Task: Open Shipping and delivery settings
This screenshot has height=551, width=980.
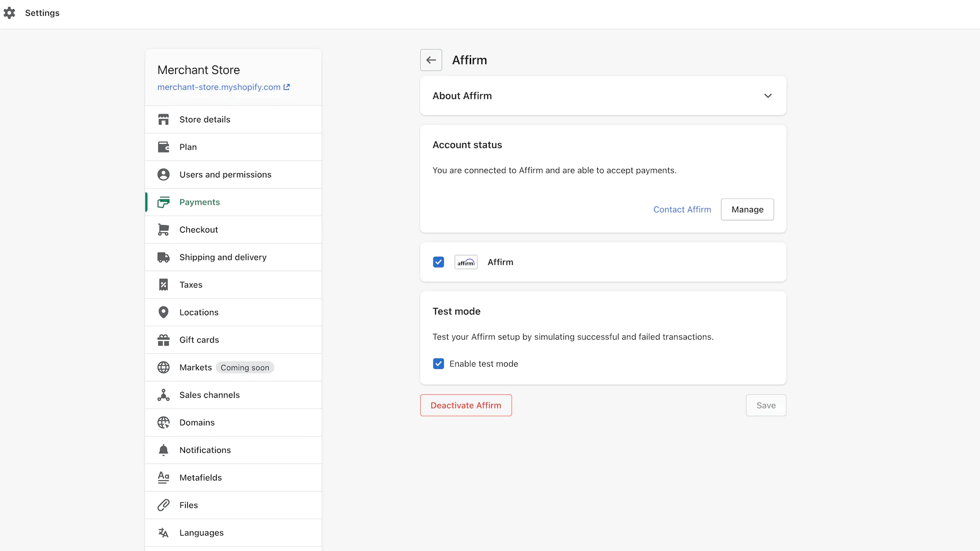Action: [233, 257]
